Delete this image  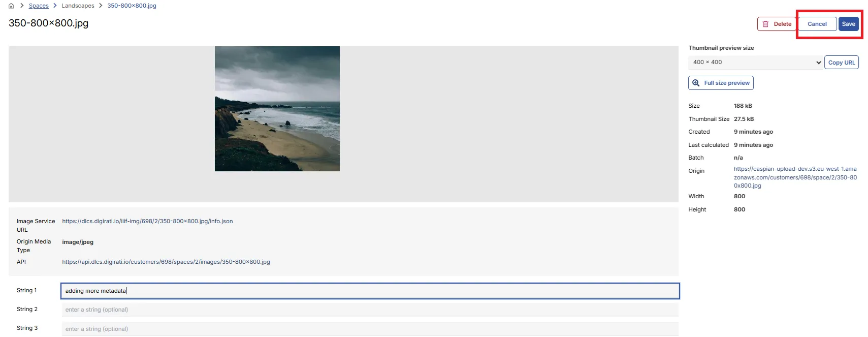click(x=777, y=24)
